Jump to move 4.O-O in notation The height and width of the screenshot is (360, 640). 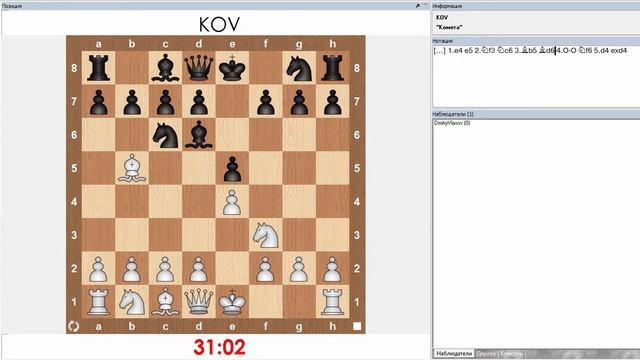point(567,51)
